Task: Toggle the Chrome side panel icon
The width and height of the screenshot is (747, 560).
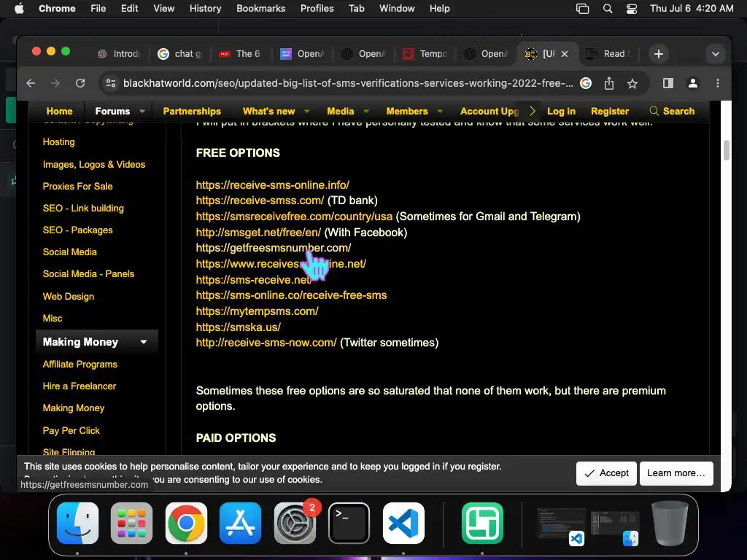Action: (x=668, y=83)
